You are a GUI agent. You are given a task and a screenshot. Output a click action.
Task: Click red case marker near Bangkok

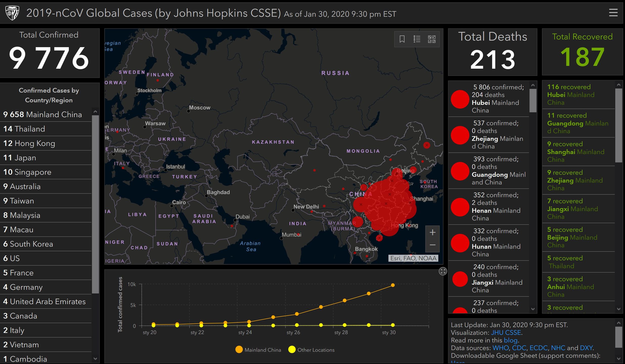tap(355, 253)
